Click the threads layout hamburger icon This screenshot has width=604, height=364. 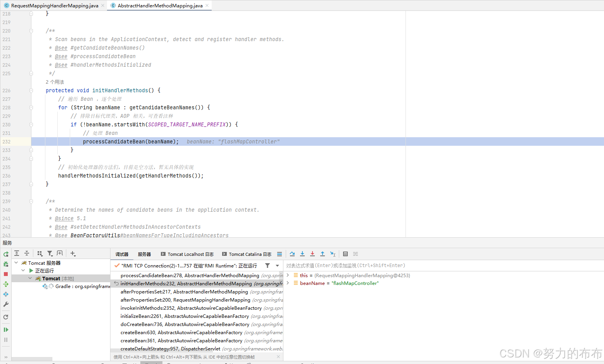[x=280, y=254]
